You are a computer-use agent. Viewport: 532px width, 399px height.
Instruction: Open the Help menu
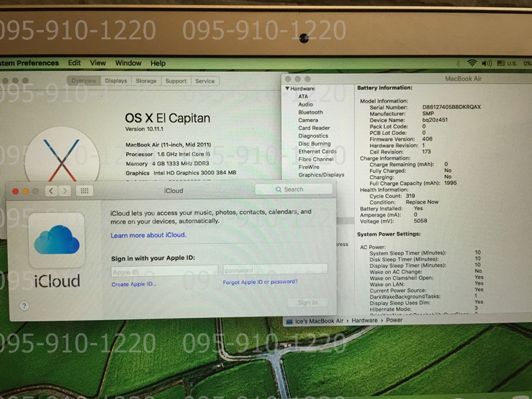158,63
